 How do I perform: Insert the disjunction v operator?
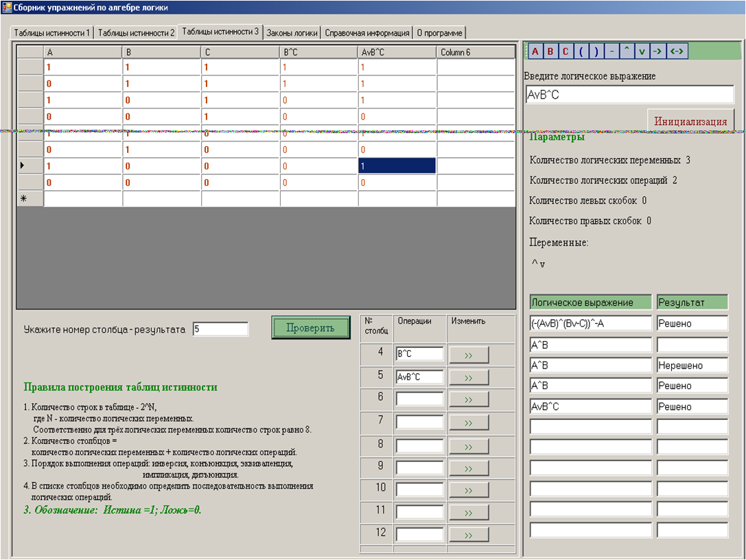[642, 51]
